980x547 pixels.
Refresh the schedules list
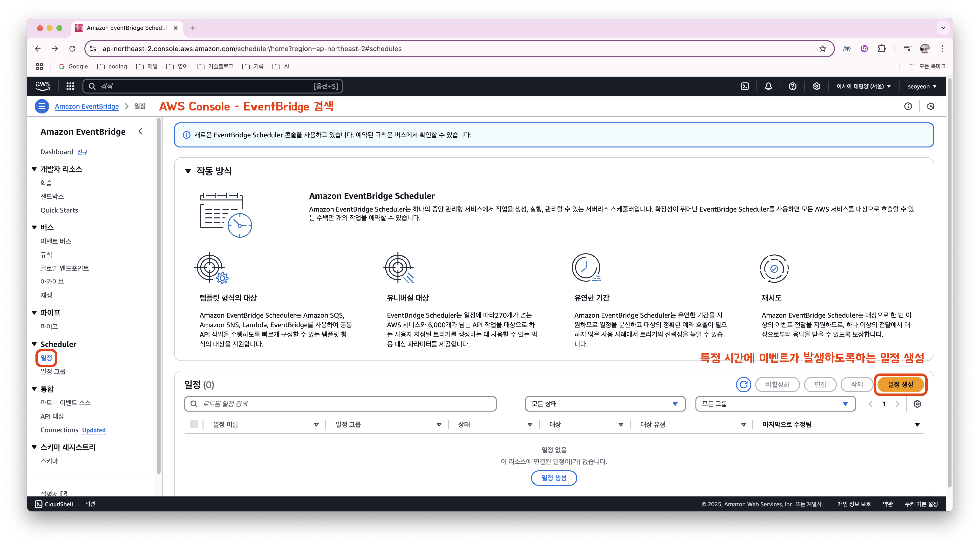(x=743, y=384)
